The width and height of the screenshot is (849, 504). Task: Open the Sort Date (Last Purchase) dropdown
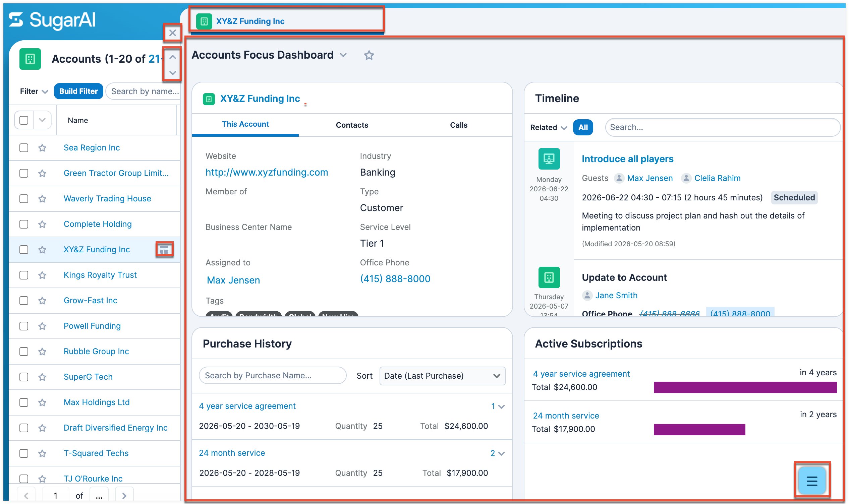(x=442, y=376)
